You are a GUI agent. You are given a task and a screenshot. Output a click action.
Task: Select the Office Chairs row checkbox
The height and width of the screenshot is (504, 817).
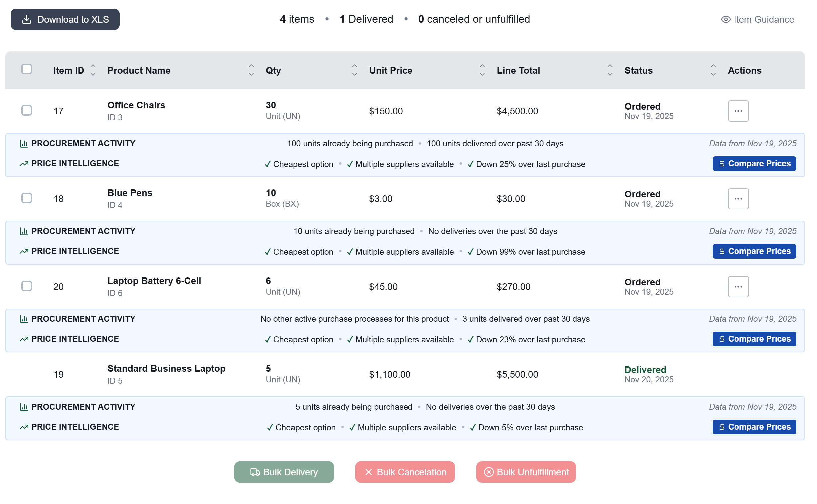(27, 111)
